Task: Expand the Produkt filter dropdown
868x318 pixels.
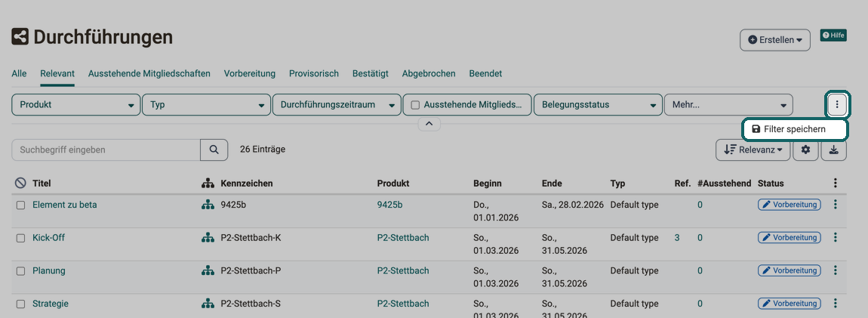Action: (x=75, y=105)
